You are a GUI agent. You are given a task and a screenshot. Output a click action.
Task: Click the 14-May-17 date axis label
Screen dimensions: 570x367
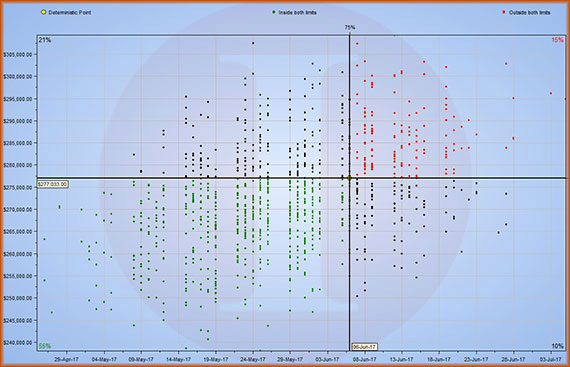coord(178,359)
